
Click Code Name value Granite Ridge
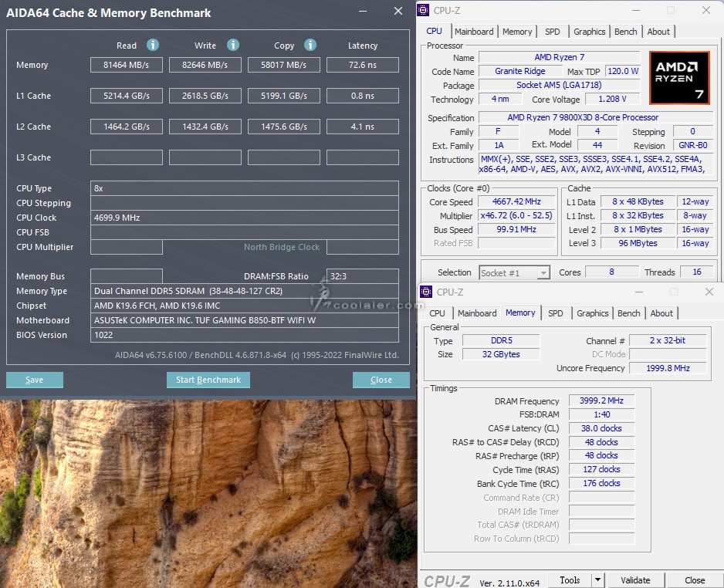pyautogui.click(x=520, y=71)
